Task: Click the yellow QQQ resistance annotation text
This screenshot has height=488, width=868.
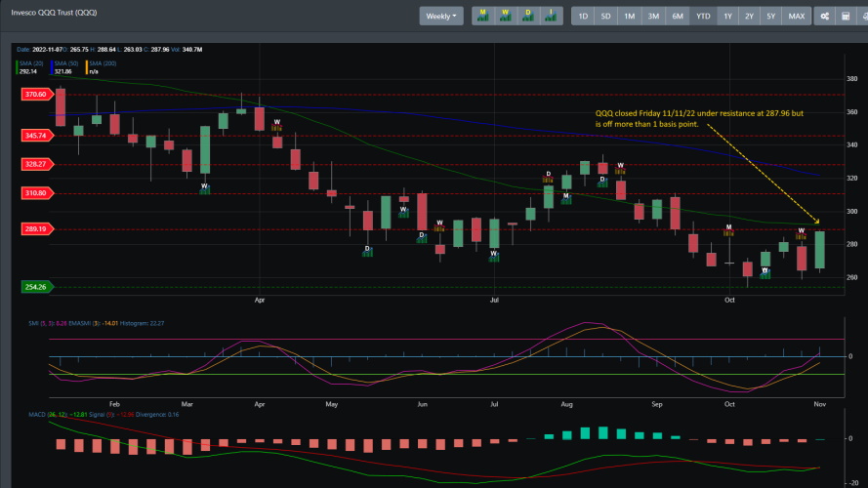Action: pos(699,118)
